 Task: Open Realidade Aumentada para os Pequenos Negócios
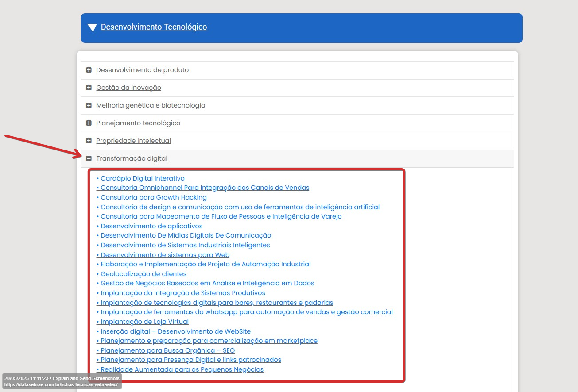click(180, 369)
